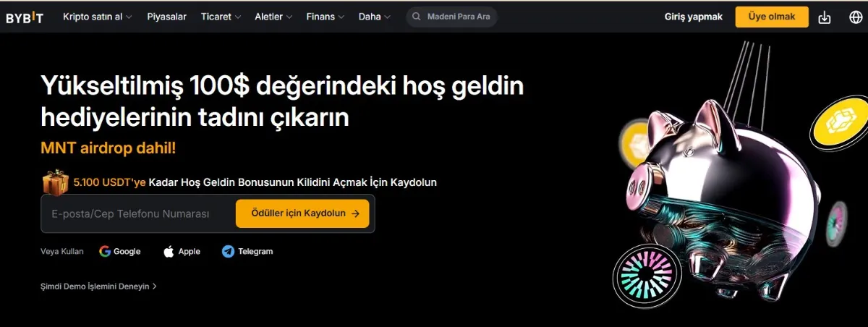Click the Bybit logo

(25, 17)
